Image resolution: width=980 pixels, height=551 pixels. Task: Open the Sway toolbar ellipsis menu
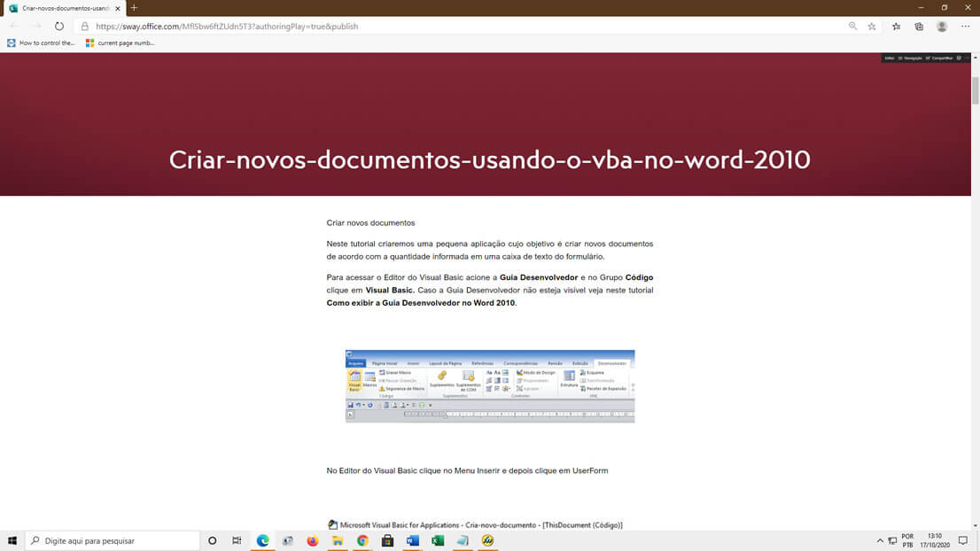pos(966,58)
